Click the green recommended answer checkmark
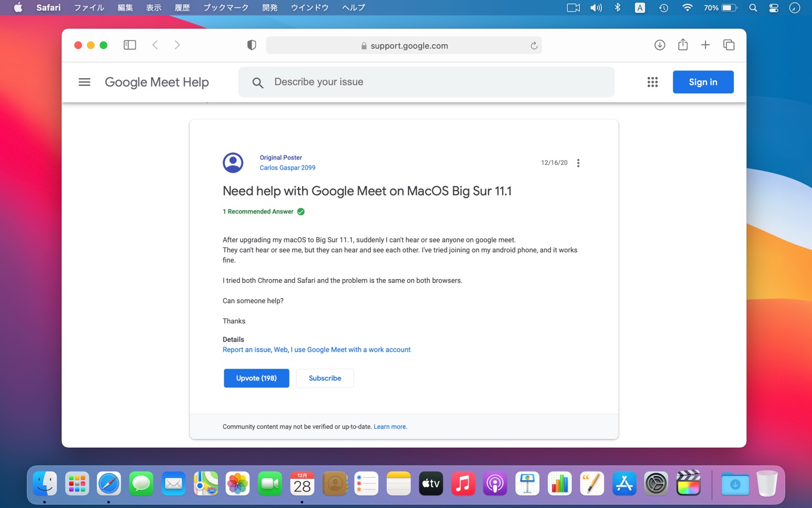812x508 pixels. pos(301,212)
